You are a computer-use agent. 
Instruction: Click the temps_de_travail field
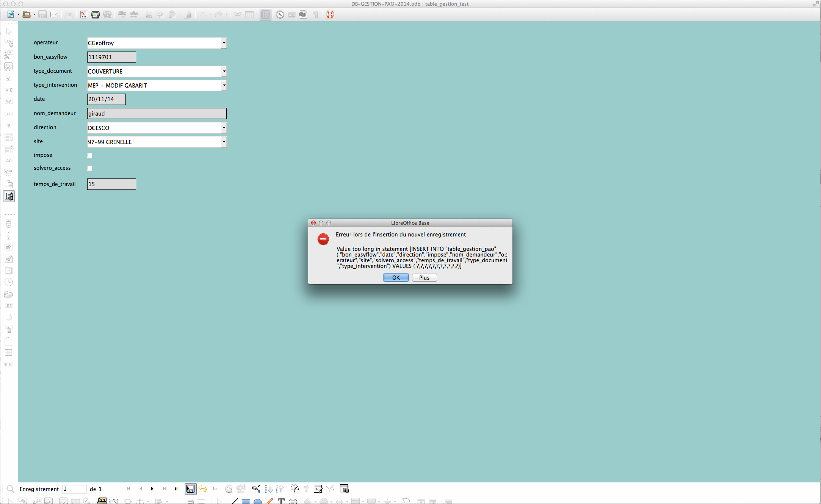pyautogui.click(x=111, y=184)
